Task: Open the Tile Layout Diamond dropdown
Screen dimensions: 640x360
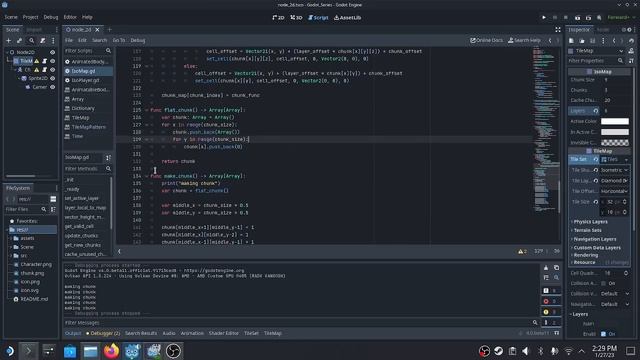Action: point(615,180)
